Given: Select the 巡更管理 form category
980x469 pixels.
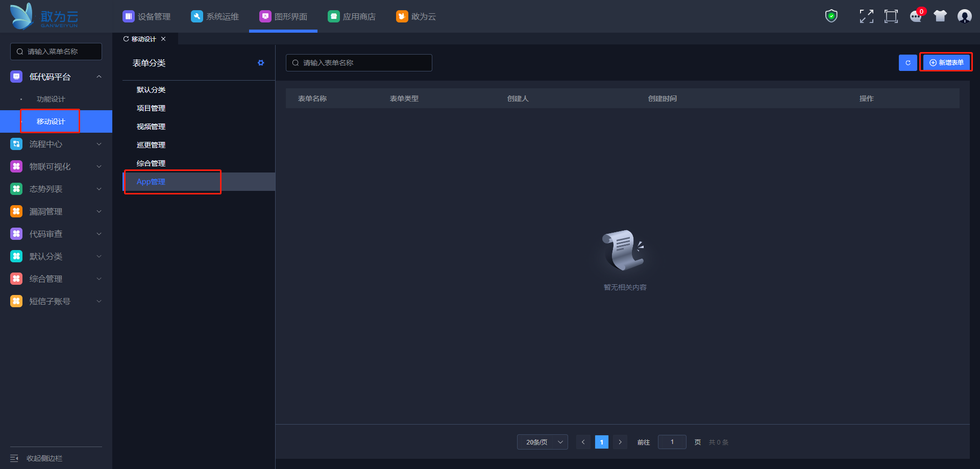Looking at the screenshot, I should point(199,145).
